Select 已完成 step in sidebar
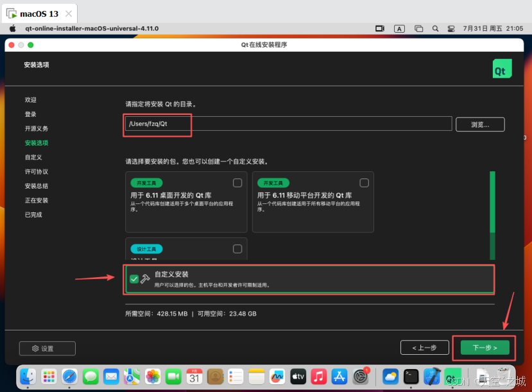This screenshot has height=392, width=532. pyautogui.click(x=33, y=215)
